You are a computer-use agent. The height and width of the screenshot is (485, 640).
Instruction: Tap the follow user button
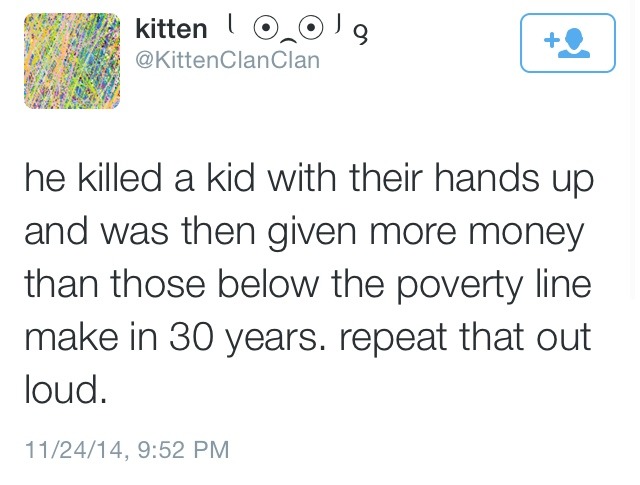pos(568,42)
